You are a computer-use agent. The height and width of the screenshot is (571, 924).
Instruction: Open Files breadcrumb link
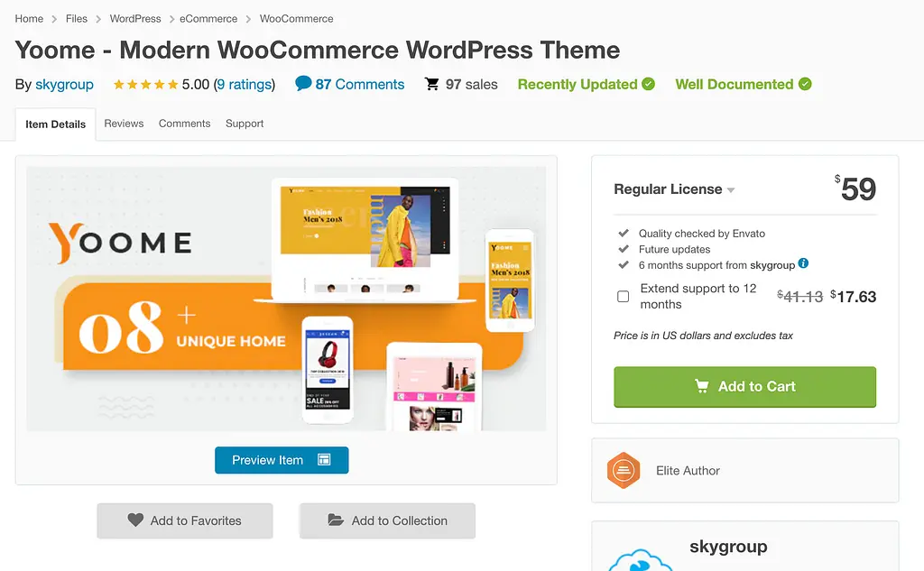(x=77, y=19)
